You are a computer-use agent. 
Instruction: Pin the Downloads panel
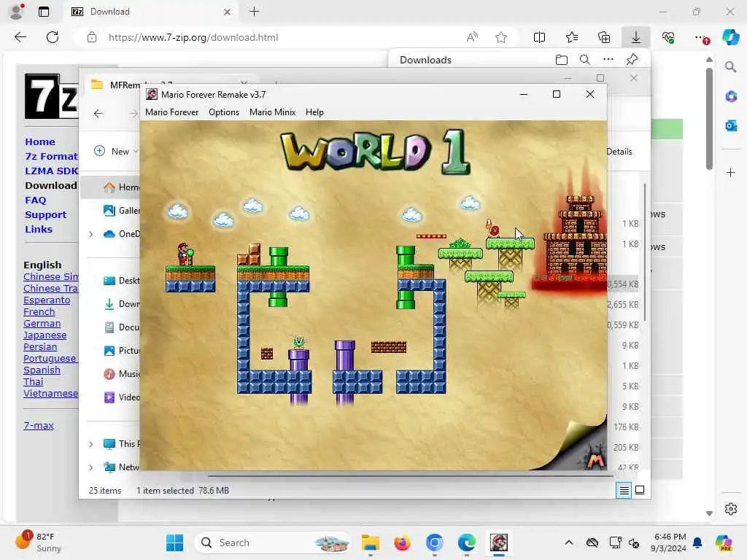point(632,60)
